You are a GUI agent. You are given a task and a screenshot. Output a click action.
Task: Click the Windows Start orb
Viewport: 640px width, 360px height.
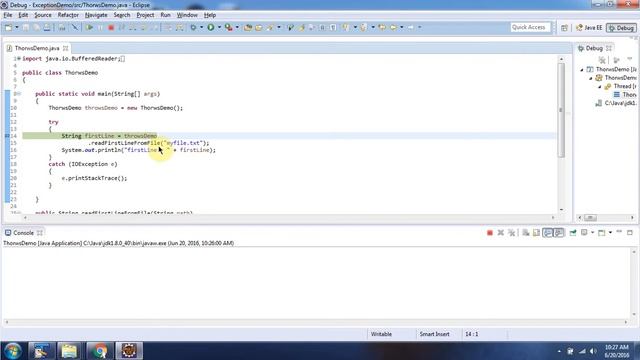pyautogui.click(x=13, y=351)
